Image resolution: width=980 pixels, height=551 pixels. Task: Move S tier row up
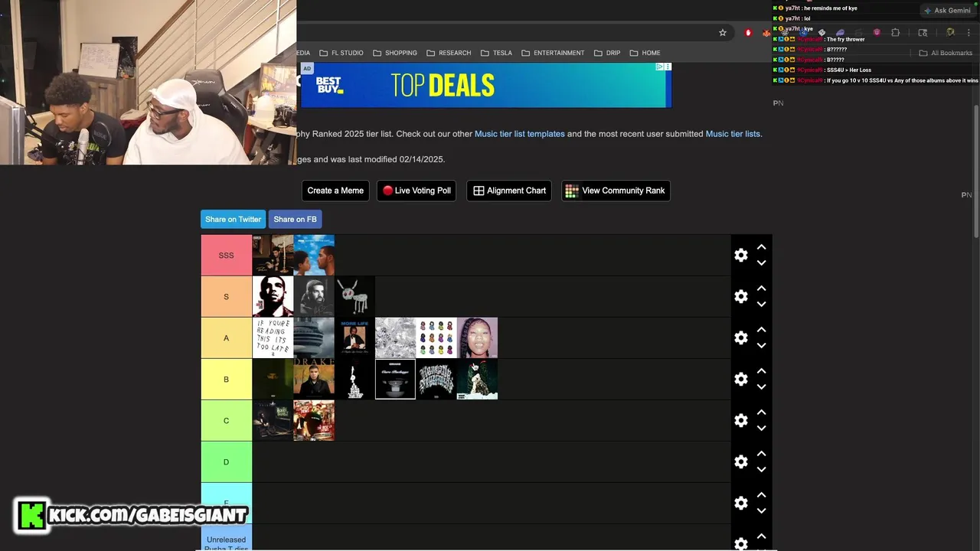click(x=761, y=289)
